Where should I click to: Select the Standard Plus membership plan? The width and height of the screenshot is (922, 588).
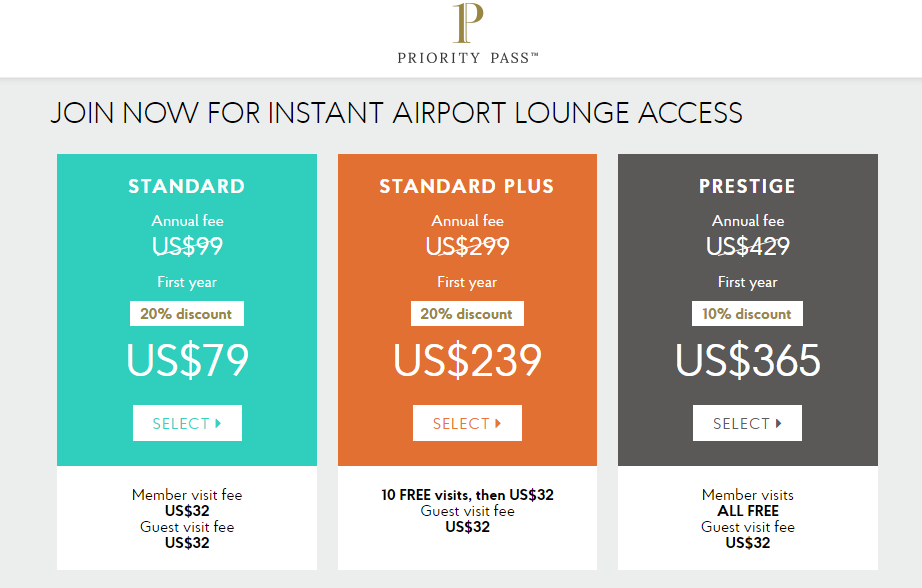coord(467,423)
